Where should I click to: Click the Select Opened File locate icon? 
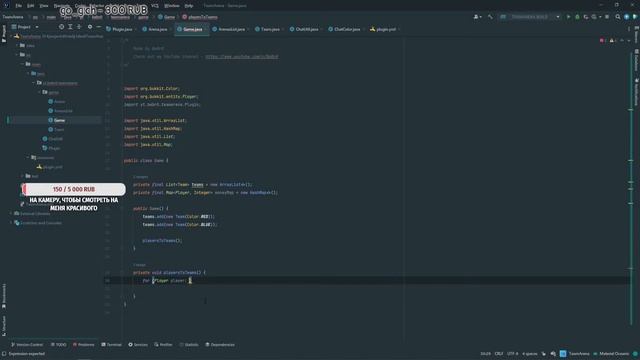(x=61, y=27)
